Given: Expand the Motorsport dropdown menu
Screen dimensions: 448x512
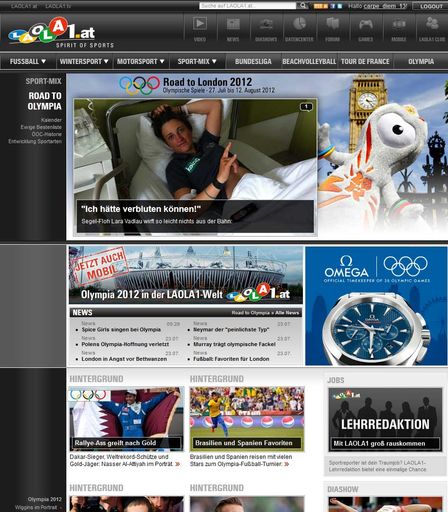Looking at the screenshot, I should tap(140, 61).
